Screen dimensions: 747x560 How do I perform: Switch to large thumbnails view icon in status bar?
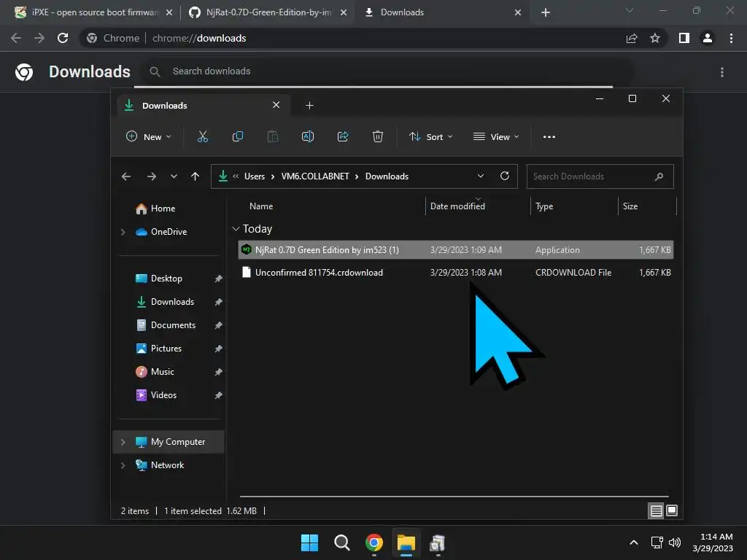672,511
